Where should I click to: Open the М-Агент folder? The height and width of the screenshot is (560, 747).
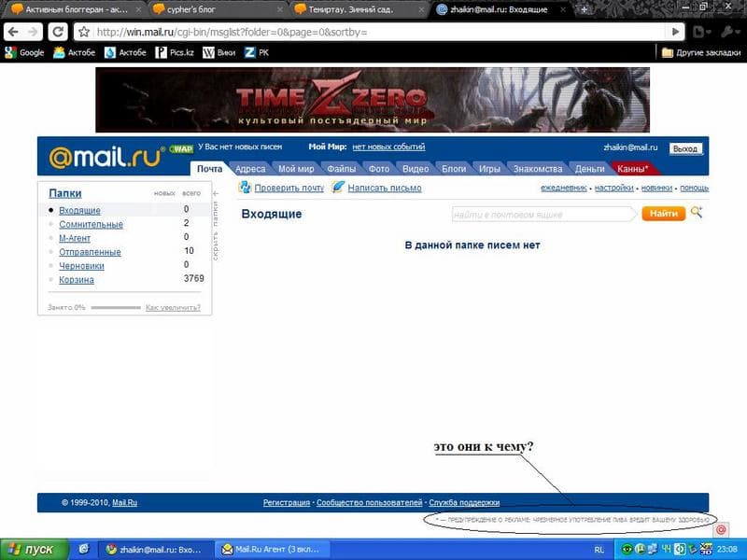click(75, 238)
